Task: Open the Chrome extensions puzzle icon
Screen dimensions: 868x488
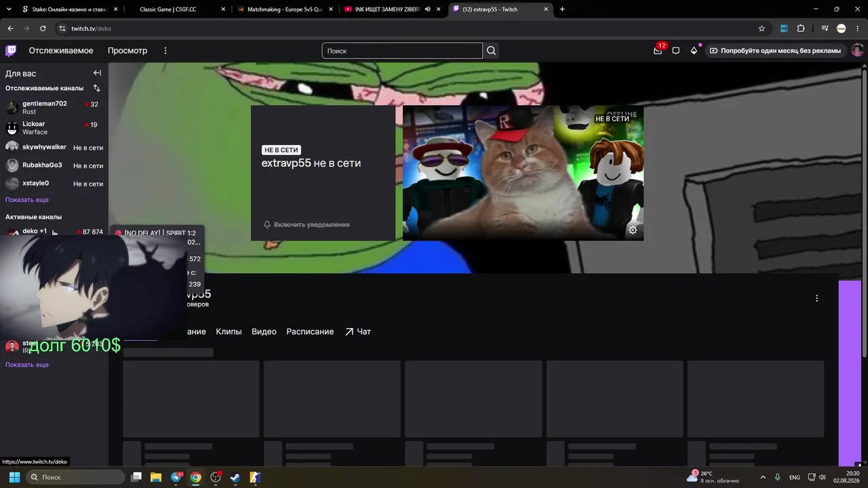Action: pyautogui.click(x=801, y=28)
